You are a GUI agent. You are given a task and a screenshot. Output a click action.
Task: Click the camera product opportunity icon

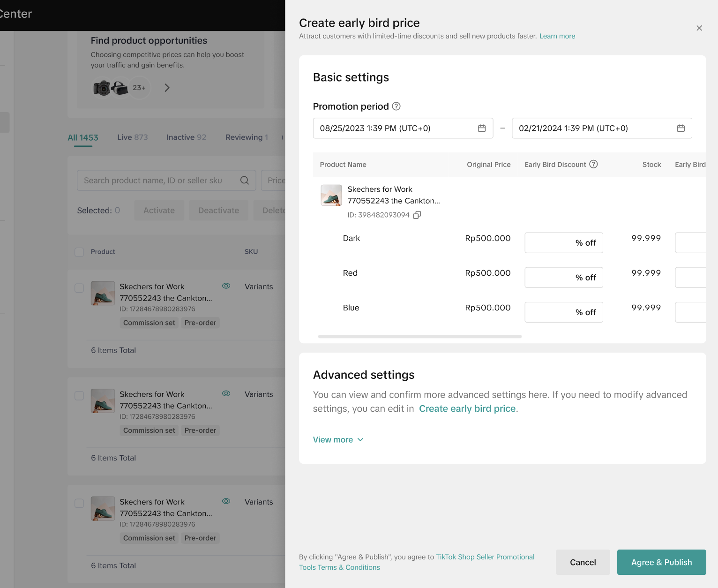(x=102, y=88)
